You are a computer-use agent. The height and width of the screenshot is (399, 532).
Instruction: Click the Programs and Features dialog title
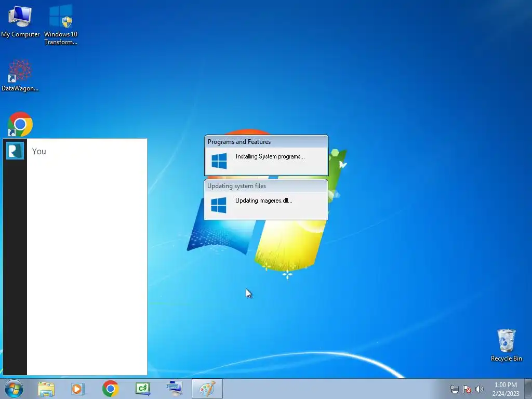click(x=239, y=142)
